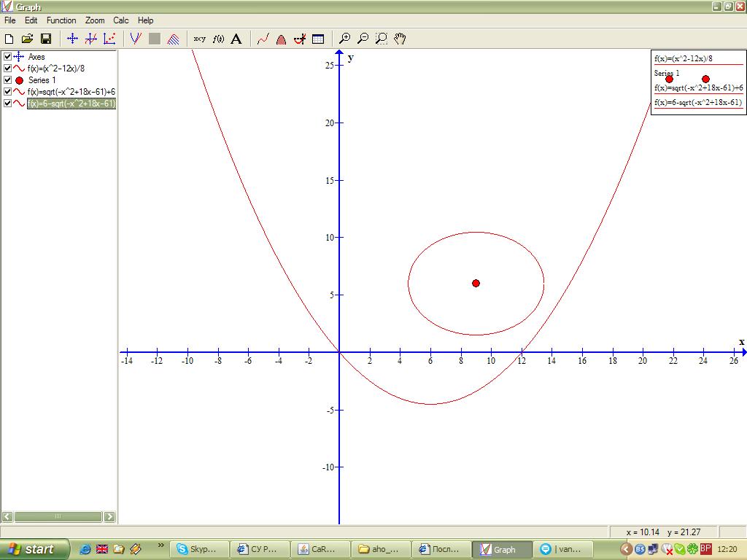Toggle the Series 1 checkbox

[7, 80]
